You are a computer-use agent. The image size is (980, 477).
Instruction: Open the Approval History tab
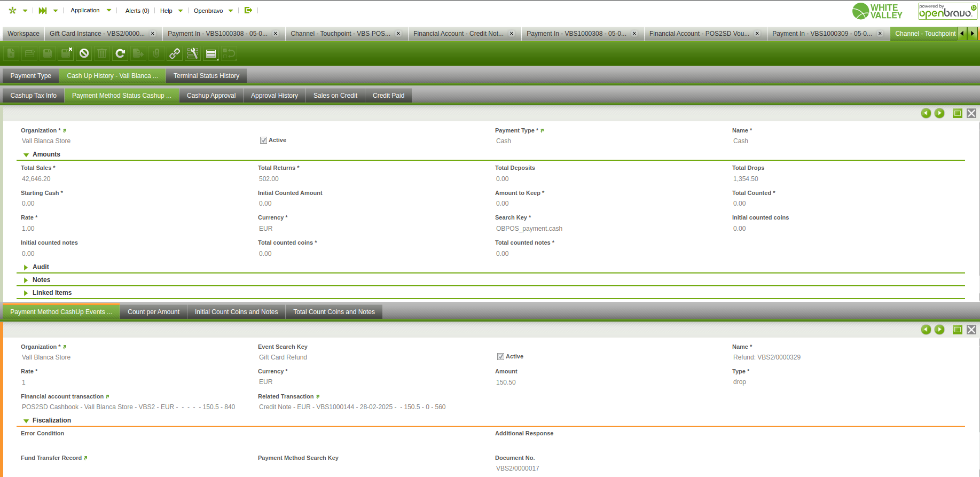point(275,96)
